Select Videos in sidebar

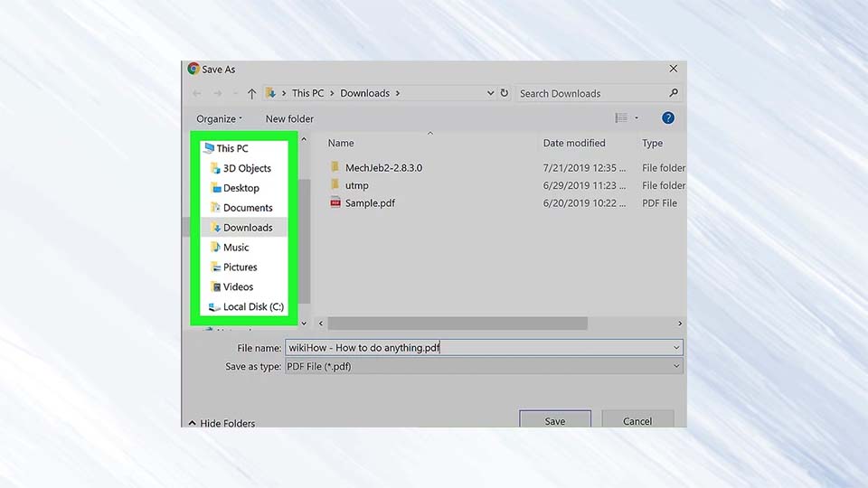(238, 287)
